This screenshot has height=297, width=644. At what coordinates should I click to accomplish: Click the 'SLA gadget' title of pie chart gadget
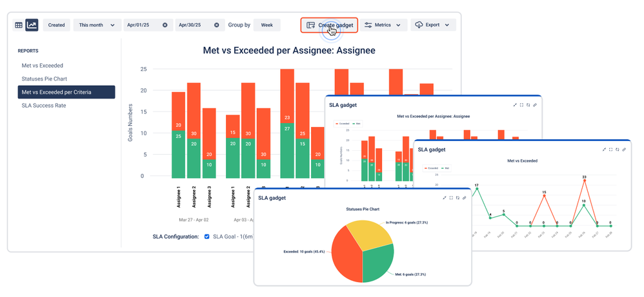pos(272,198)
